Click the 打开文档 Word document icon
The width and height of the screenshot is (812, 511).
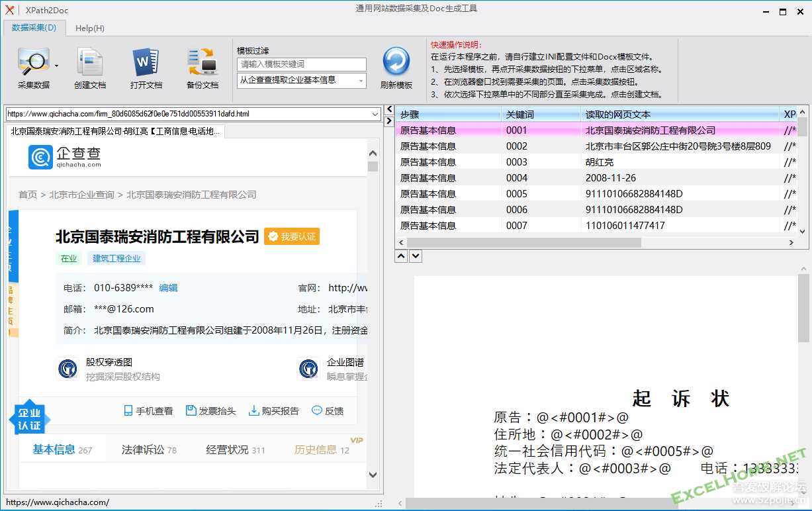pyautogui.click(x=146, y=63)
